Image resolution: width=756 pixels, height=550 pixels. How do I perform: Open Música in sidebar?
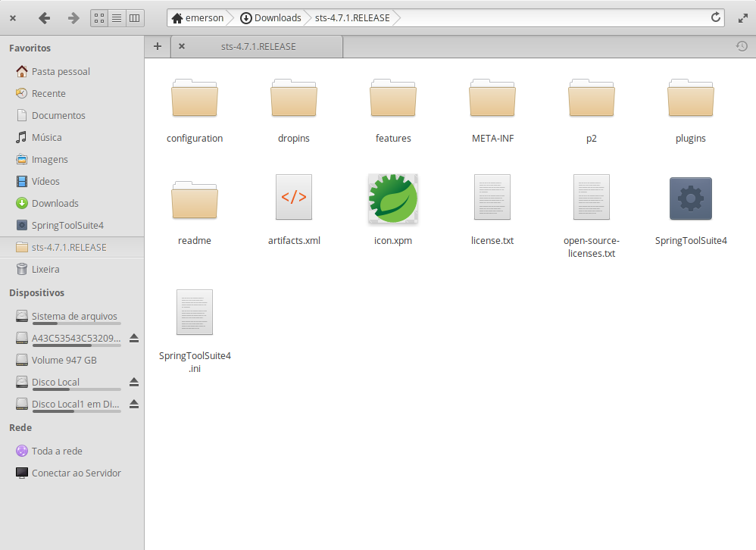[72, 137]
